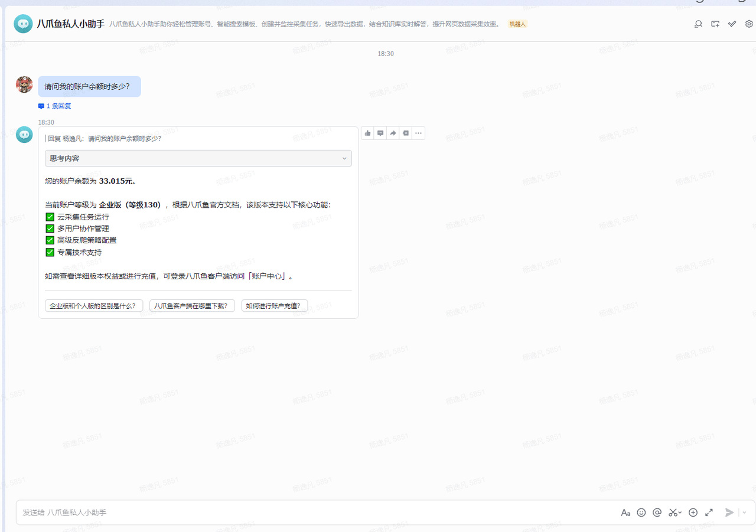Viewport: 756px width, 532px height.
Task: Click the 云采集任务运行 list item
Action: pos(77,217)
